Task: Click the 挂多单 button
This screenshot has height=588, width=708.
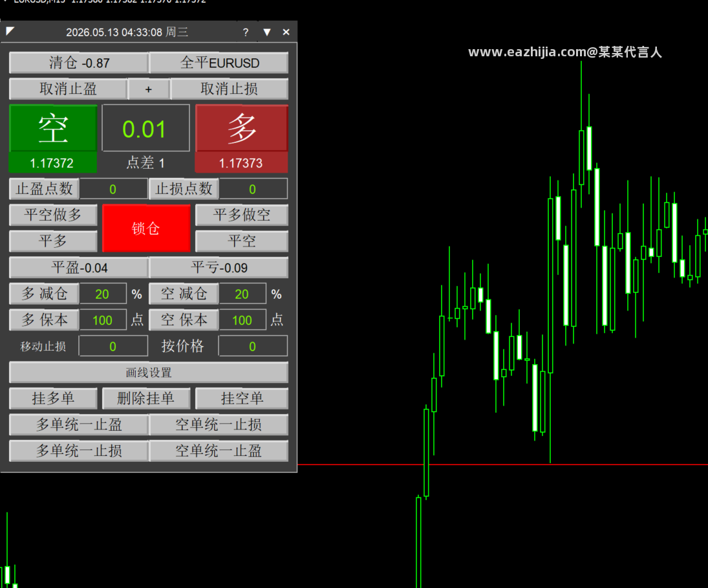Action: click(x=53, y=398)
